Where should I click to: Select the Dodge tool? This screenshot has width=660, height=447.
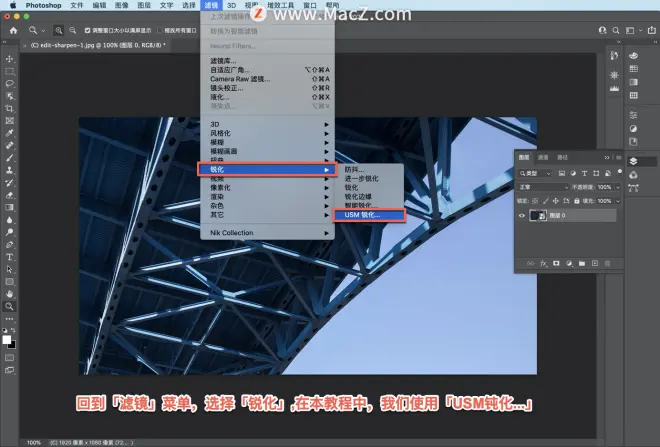9,232
